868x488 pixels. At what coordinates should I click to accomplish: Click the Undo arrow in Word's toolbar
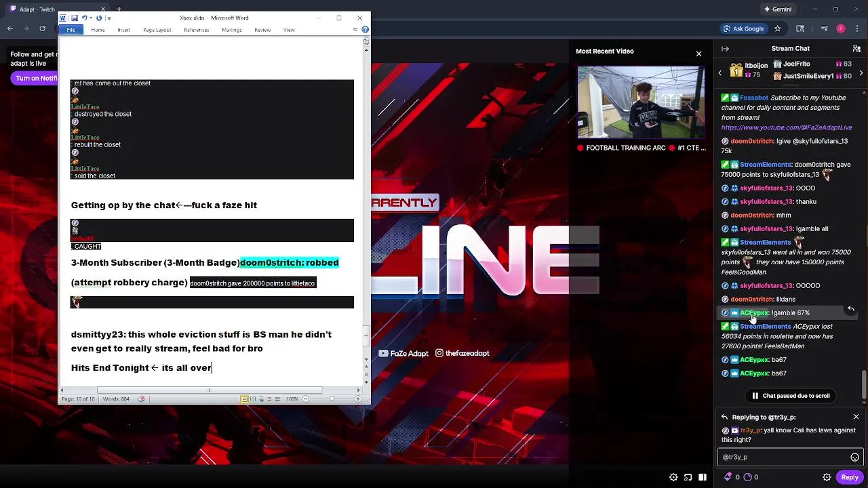(85, 18)
